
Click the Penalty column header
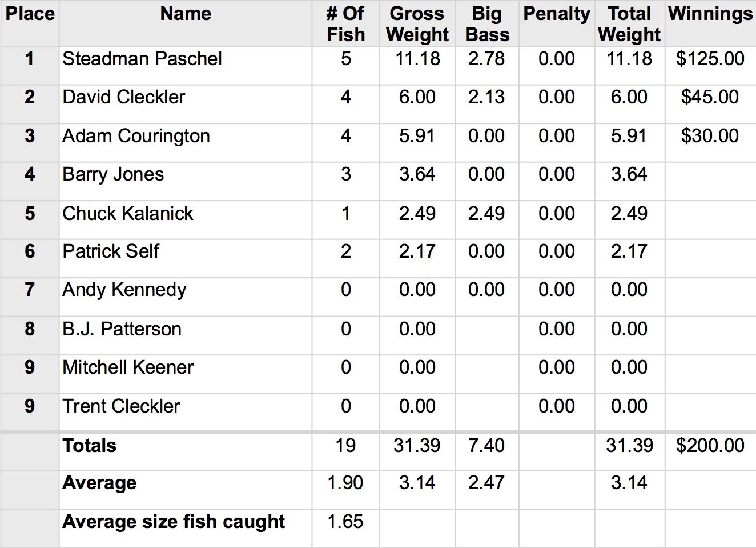pos(557,14)
